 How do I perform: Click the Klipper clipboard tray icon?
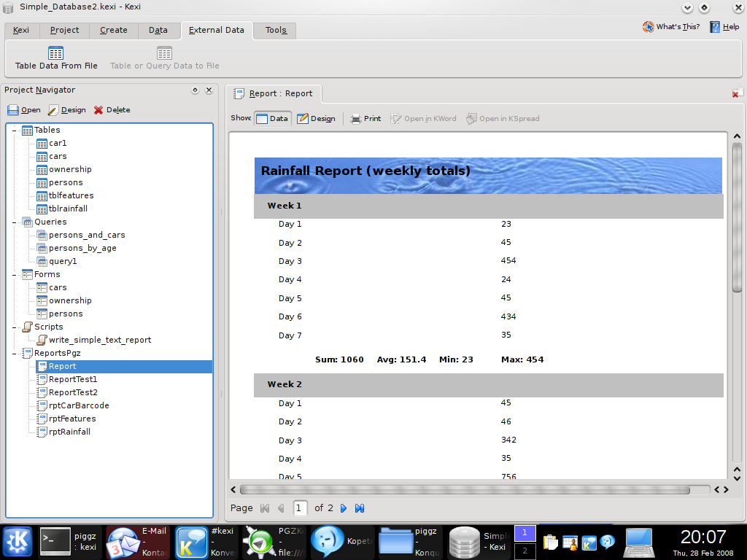point(550,542)
